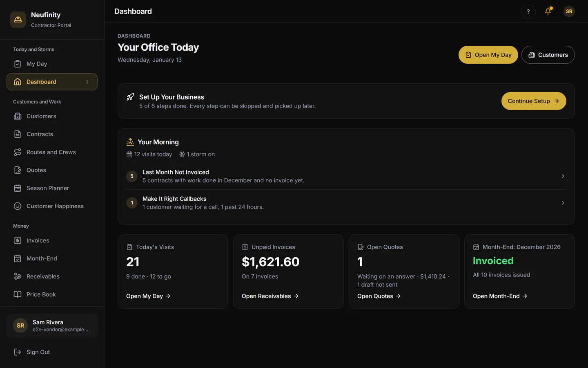588x368 pixels.
Task: Open Season Planner menu item
Action: pyautogui.click(x=52, y=188)
